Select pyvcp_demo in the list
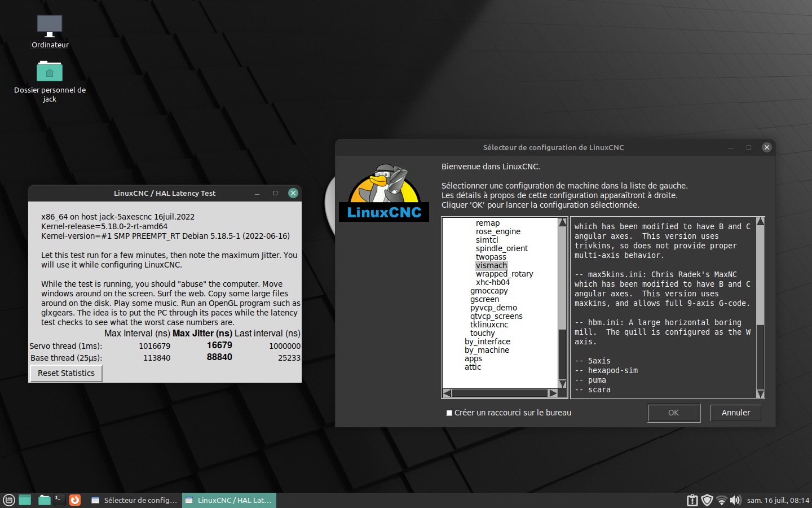The height and width of the screenshot is (508, 812). (x=493, y=308)
